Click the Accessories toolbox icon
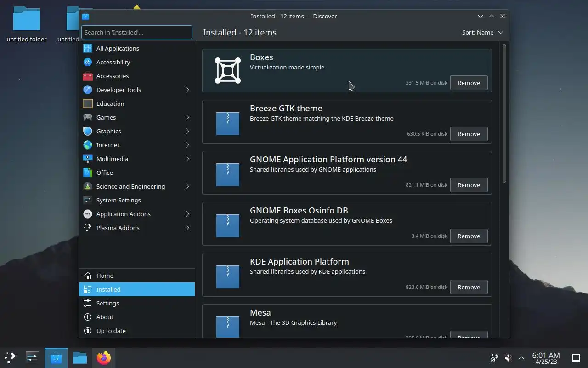588x368 pixels. point(88,76)
